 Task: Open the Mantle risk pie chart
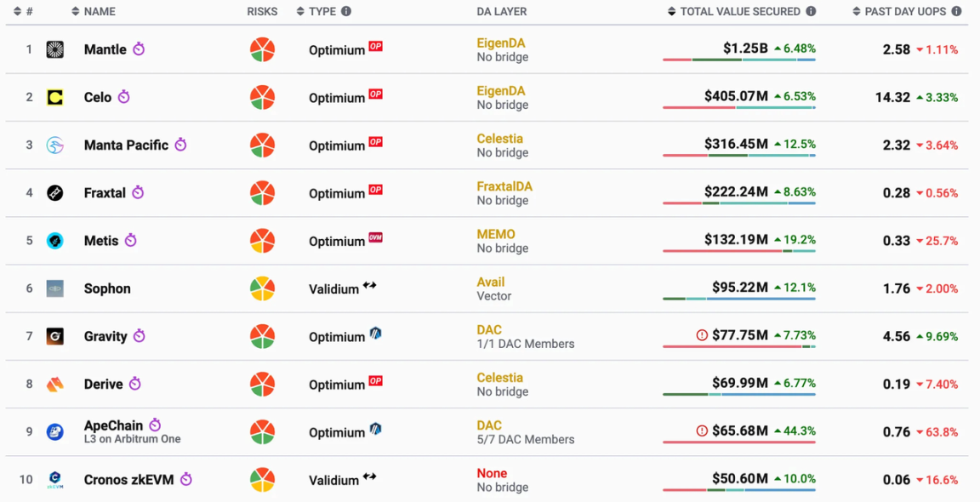point(262,49)
